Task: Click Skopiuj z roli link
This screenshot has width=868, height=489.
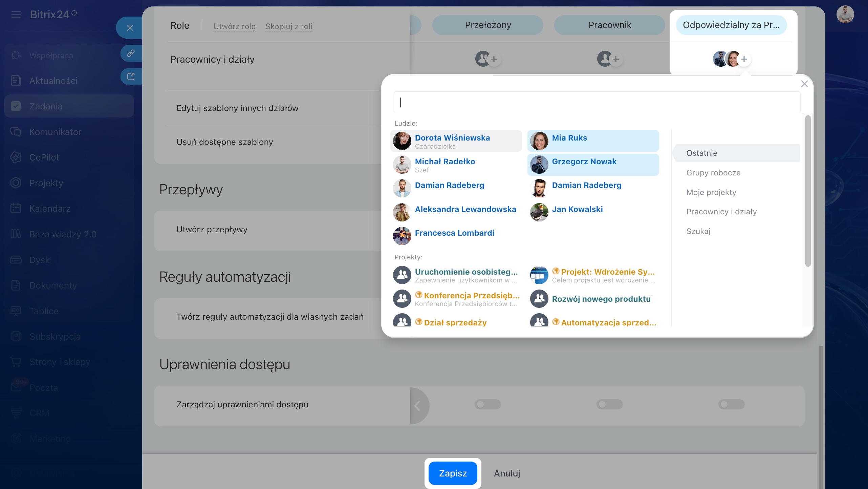Action: [x=289, y=26]
